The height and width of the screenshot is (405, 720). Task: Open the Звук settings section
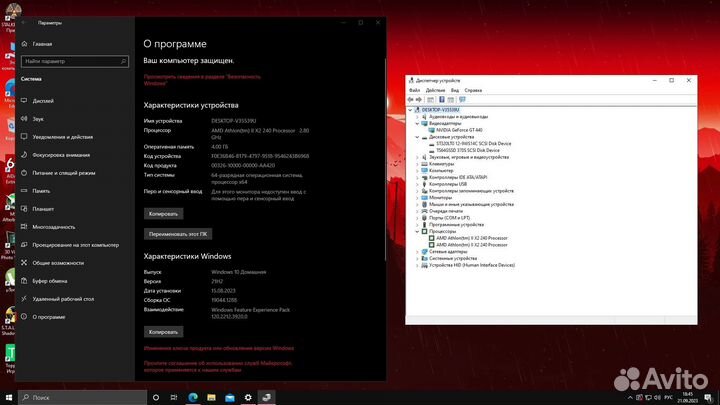point(38,118)
